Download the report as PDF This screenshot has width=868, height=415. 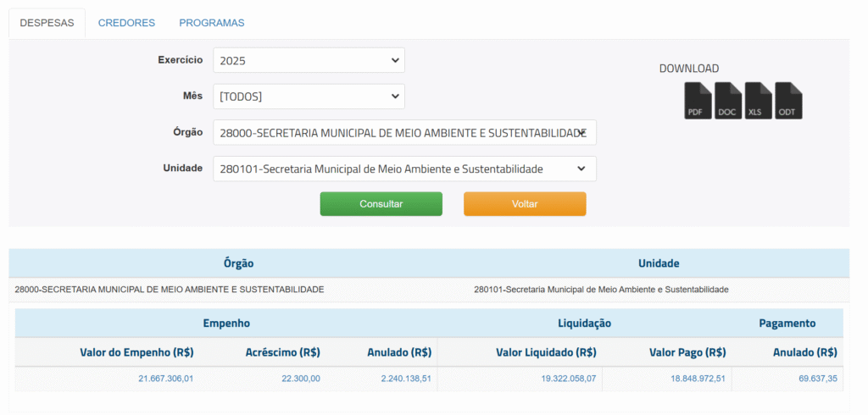coord(698,101)
